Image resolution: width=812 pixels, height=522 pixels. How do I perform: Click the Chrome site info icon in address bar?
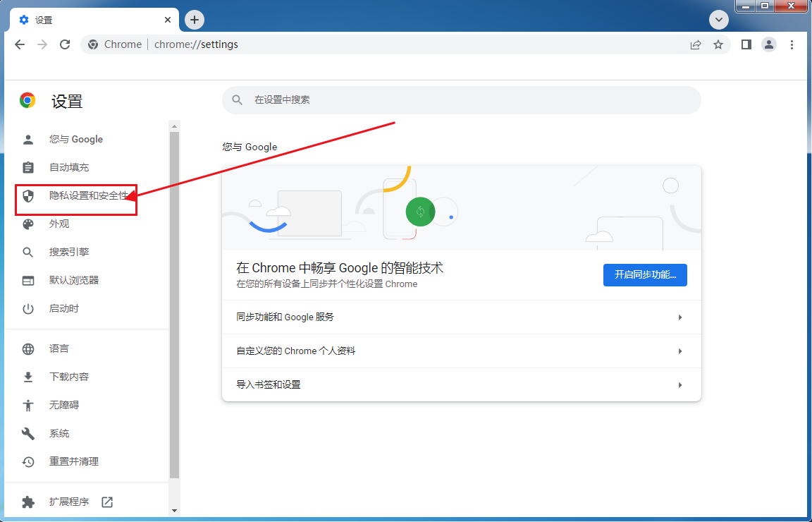coord(93,44)
